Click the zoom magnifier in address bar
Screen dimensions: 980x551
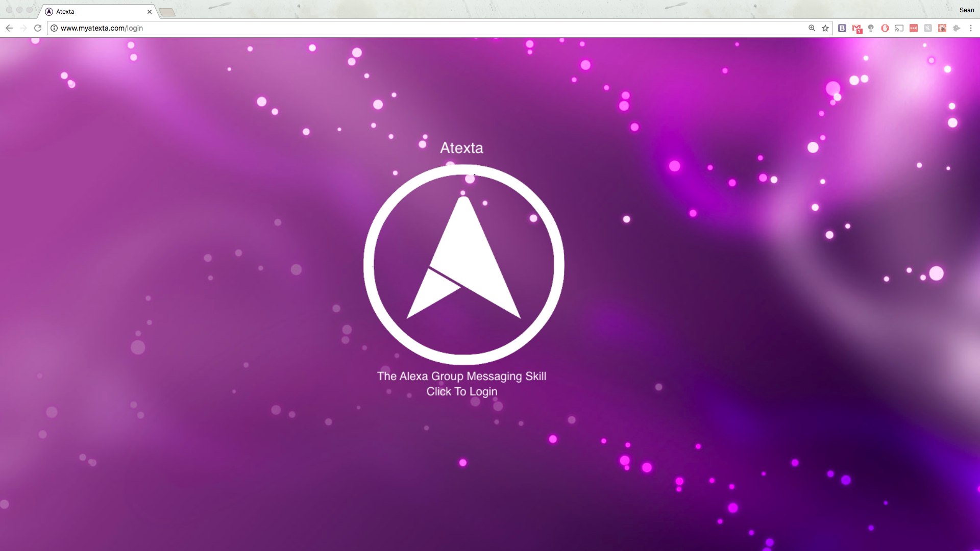point(812,28)
